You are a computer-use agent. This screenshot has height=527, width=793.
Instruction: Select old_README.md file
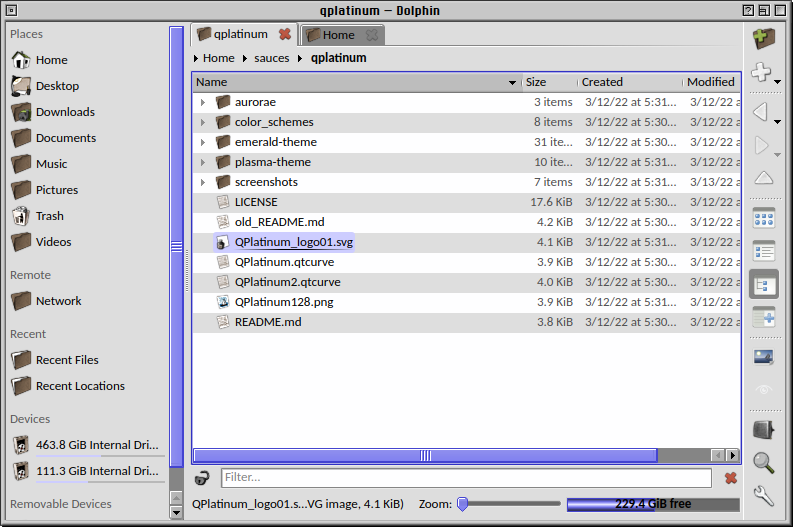(279, 222)
